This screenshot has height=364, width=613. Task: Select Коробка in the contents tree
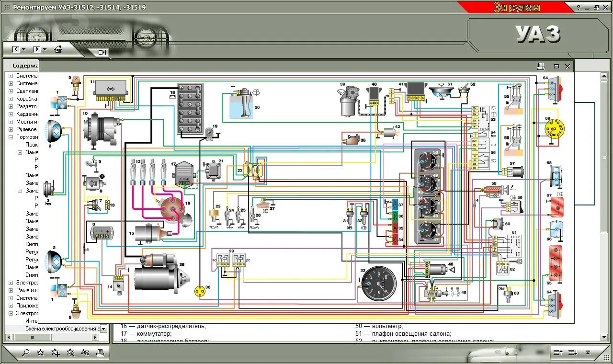tap(27, 99)
